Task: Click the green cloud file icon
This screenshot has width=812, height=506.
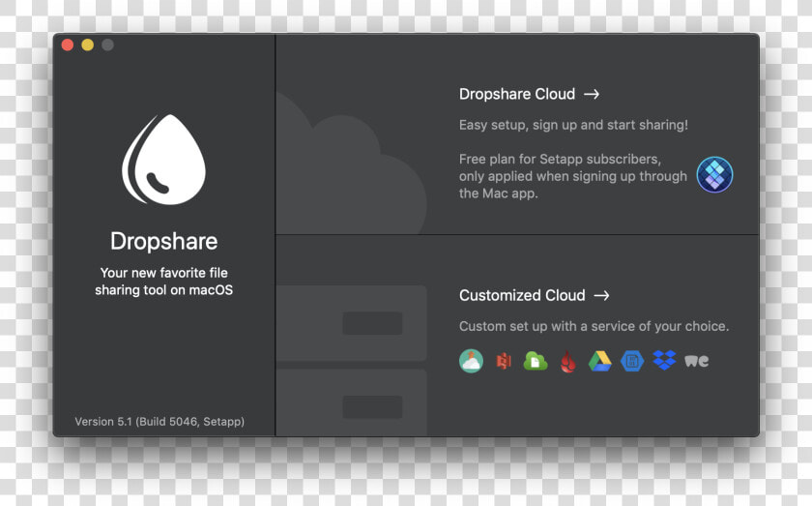Action: (536, 361)
